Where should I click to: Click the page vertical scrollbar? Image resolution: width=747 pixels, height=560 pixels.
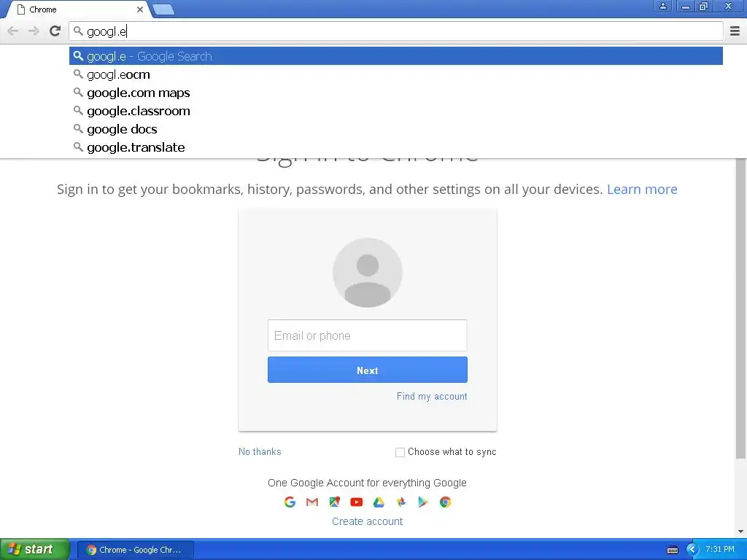coord(741,309)
